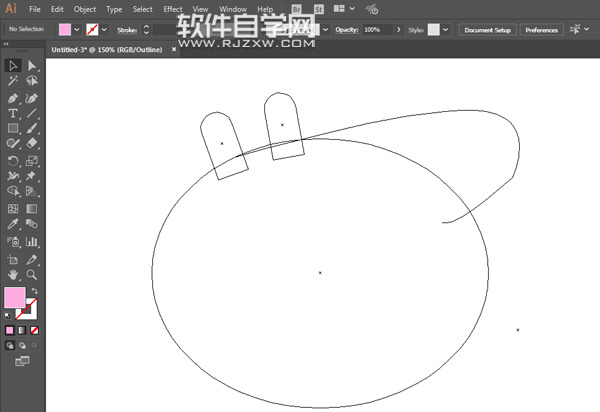
Task: Enable Draw Normal mode
Action: pos(10,345)
